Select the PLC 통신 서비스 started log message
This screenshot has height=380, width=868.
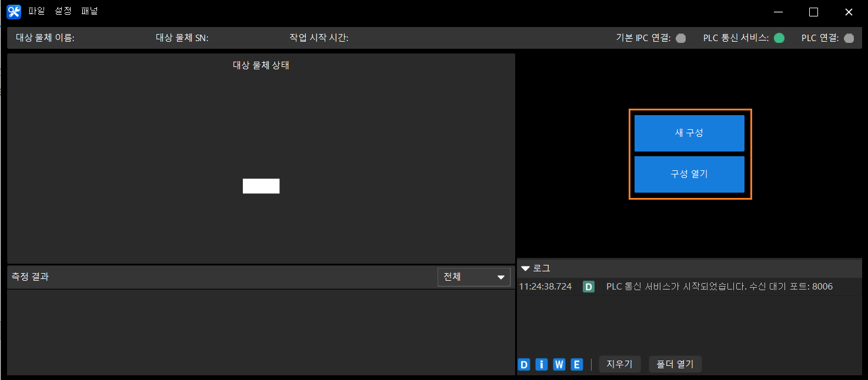719,287
